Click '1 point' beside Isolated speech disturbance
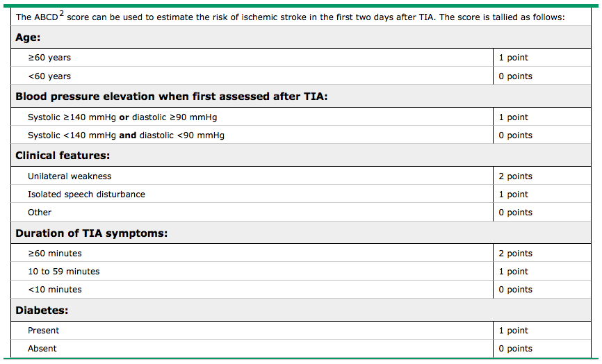This screenshot has width=602, height=364. 513,195
